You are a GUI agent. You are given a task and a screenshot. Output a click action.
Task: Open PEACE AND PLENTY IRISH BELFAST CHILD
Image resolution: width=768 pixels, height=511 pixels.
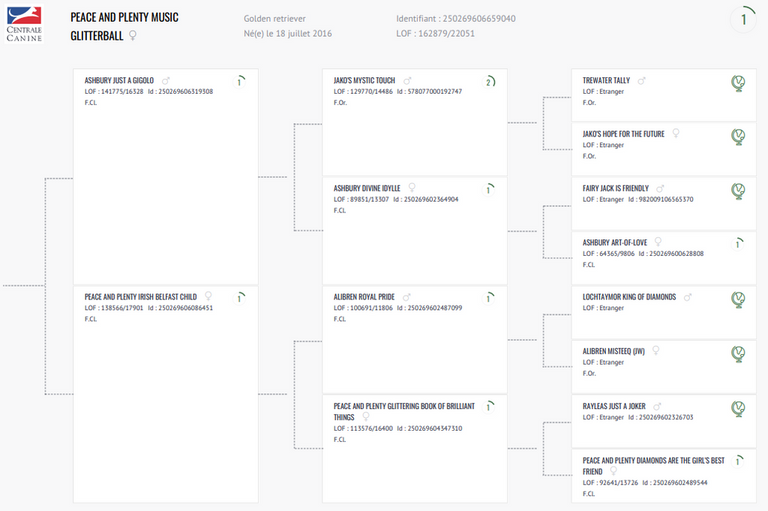140,297
